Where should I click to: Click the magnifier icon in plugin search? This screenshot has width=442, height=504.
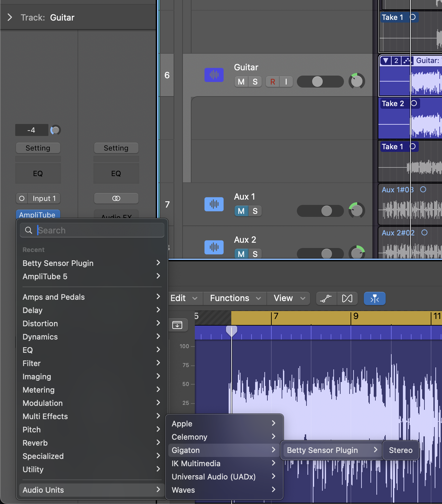point(28,230)
